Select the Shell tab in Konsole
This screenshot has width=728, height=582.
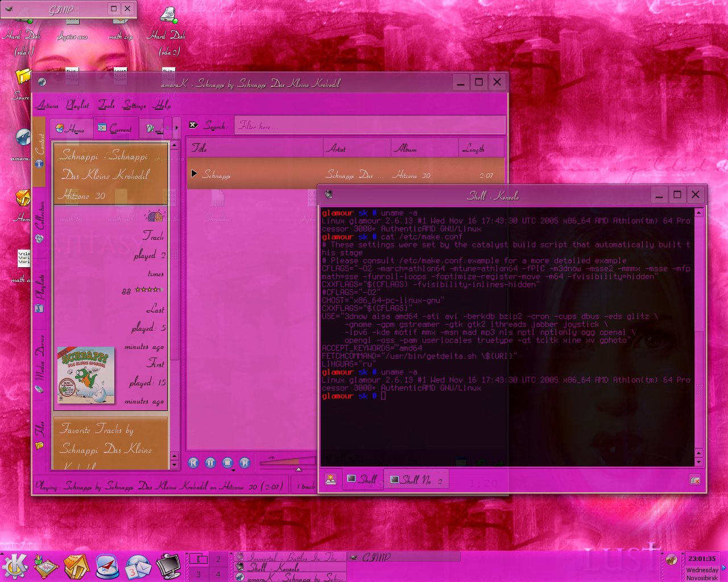click(x=362, y=480)
